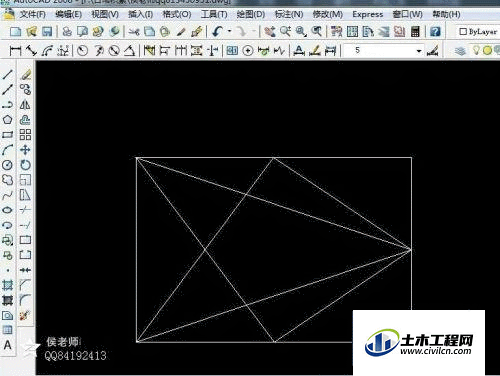
Task: Expand the Undo history dropdown arrow
Action: [229, 32]
